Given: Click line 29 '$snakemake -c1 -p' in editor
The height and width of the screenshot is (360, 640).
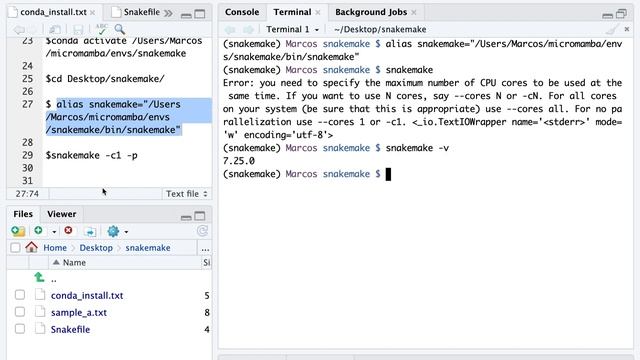Looking at the screenshot, I should [x=92, y=155].
